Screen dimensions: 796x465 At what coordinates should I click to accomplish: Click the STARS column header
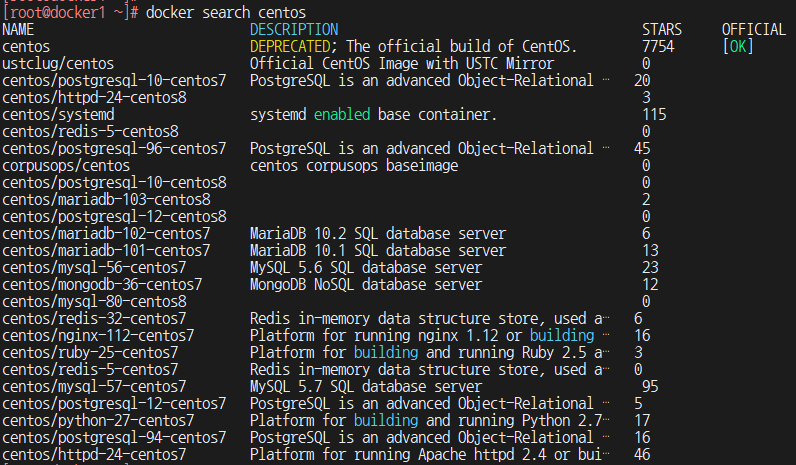(x=662, y=29)
